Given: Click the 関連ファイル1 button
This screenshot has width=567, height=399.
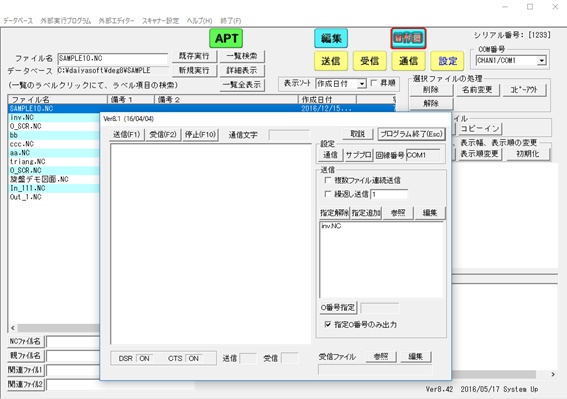Looking at the screenshot, I should coord(25,370).
